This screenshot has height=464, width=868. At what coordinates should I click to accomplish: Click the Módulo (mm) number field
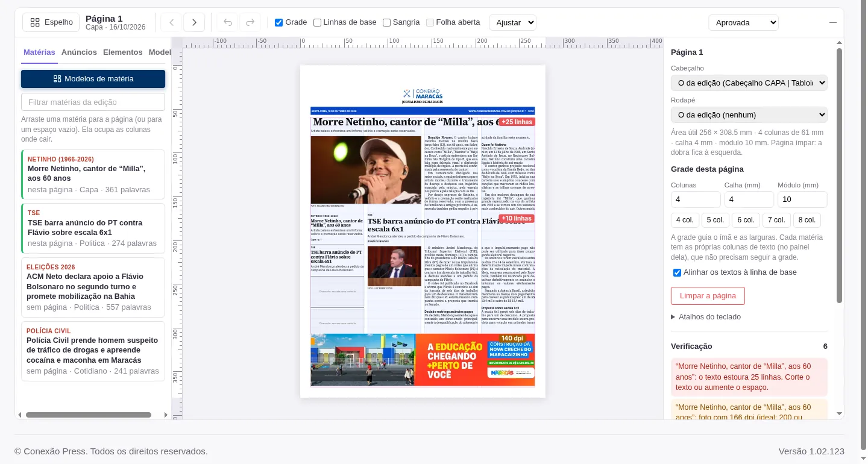click(x=802, y=199)
